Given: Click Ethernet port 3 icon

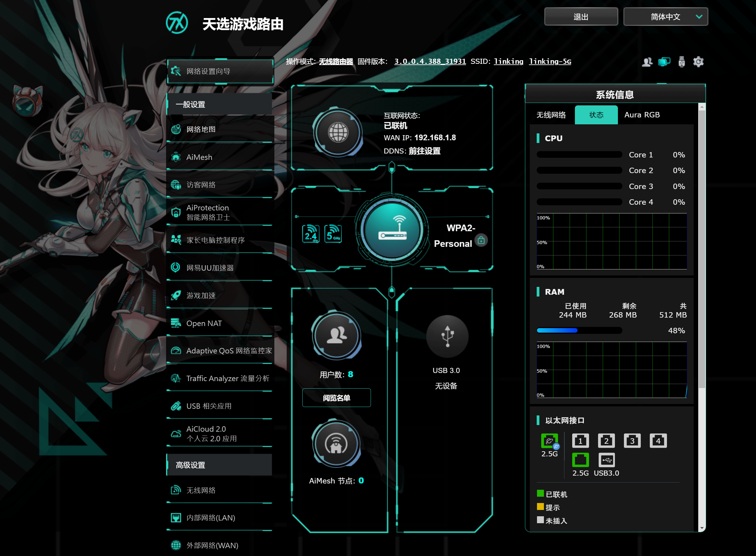Looking at the screenshot, I should pos(632,441).
